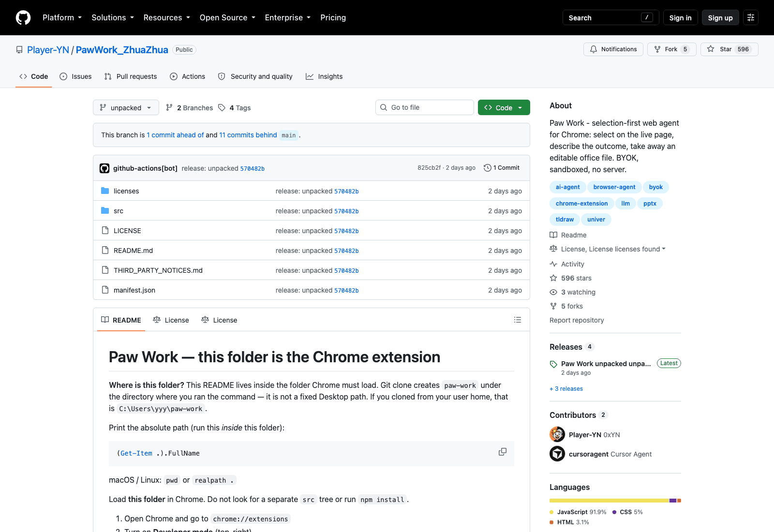This screenshot has width=774, height=532.
Task: Open the + 3 releases link
Action: [566, 389]
